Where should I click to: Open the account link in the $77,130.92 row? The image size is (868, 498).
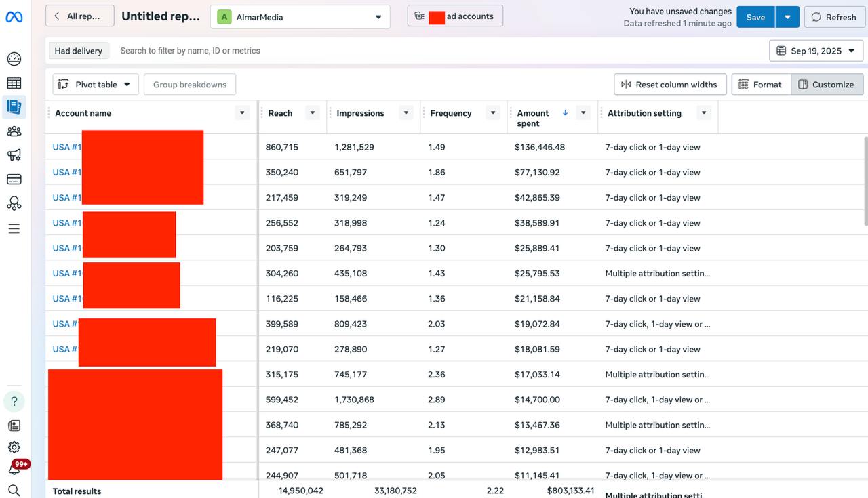coord(67,172)
